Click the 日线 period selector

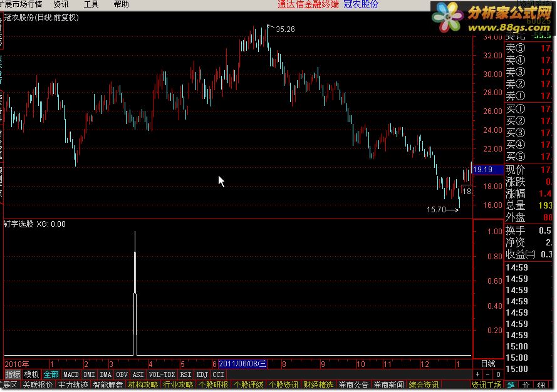[x=488, y=364]
